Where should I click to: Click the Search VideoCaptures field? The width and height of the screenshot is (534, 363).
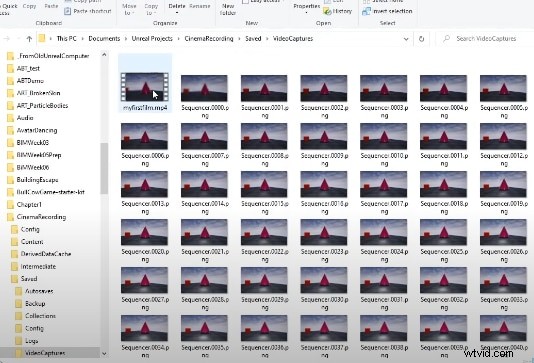tap(486, 39)
